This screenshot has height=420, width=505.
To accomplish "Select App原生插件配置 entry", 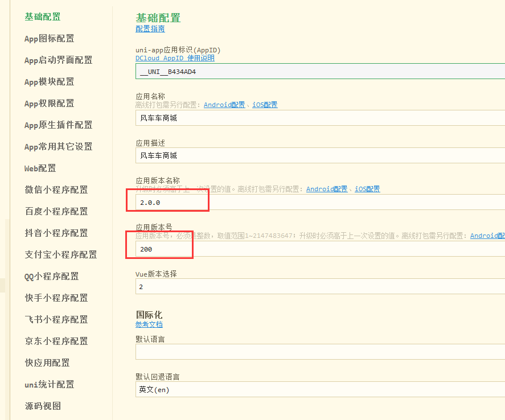I will (x=56, y=125).
